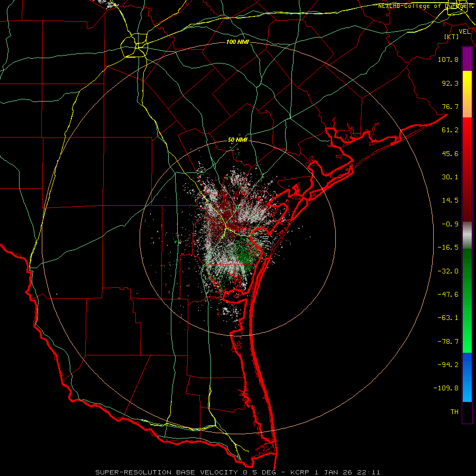The image size is (476, 476).
Task: Select the -0.9 velocity scale value
Action: pos(450,224)
